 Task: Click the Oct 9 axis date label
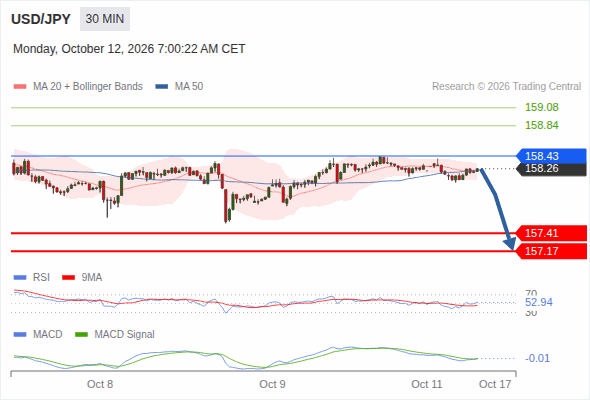(x=272, y=384)
